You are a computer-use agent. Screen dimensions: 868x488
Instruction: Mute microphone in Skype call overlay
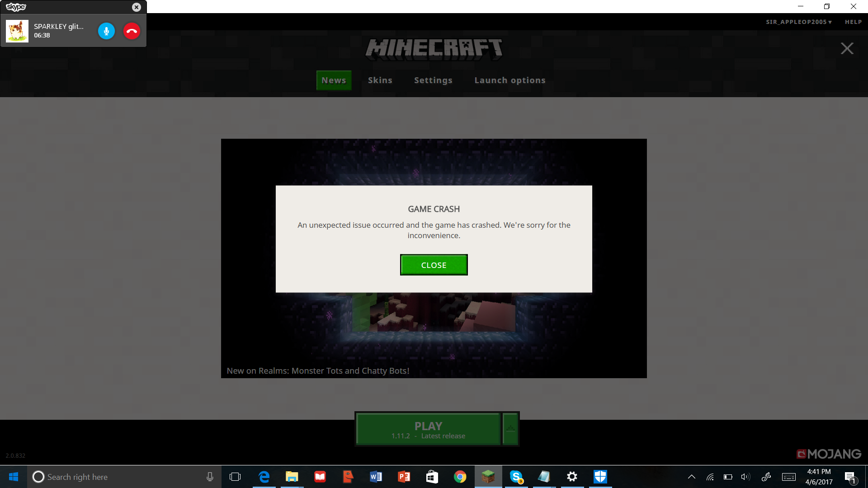106,31
